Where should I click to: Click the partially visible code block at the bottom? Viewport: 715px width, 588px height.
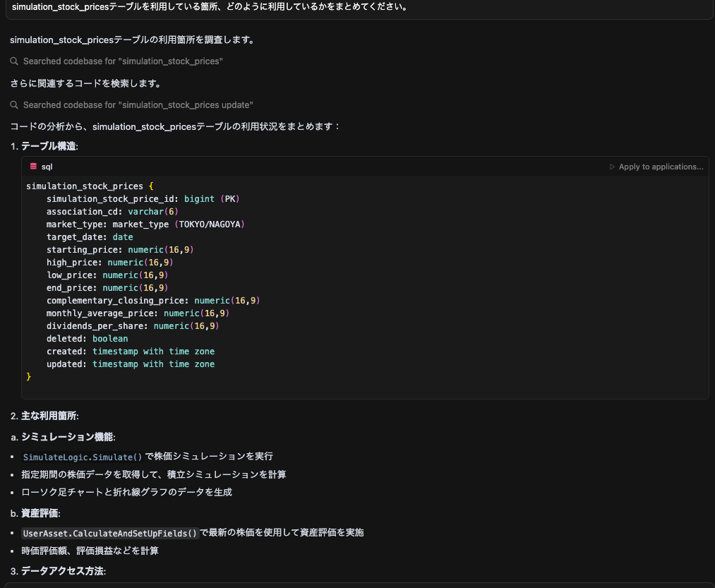coord(353,585)
